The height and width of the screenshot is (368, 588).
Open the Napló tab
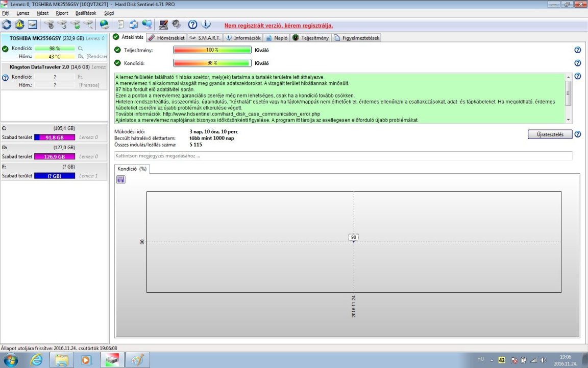(x=277, y=37)
